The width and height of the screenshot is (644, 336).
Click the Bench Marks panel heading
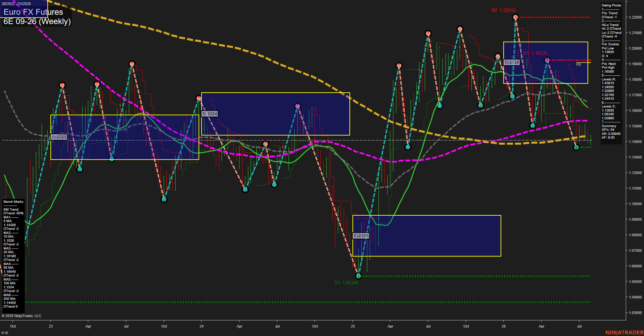pyautogui.click(x=14, y=202)
